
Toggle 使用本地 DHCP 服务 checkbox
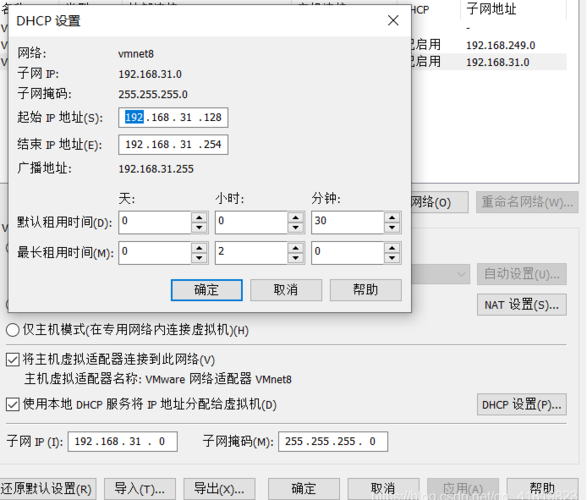tap(13, 405)
